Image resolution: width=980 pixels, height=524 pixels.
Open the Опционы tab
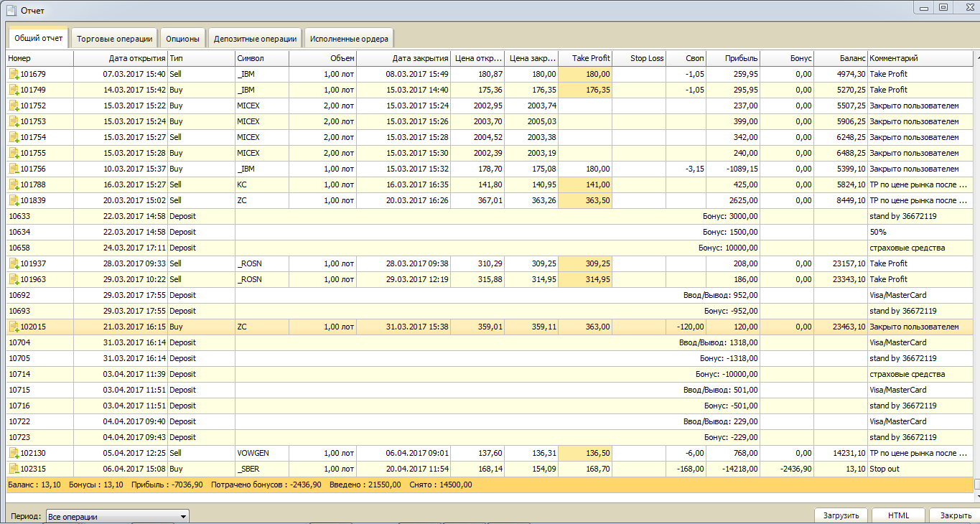(183, 39)
